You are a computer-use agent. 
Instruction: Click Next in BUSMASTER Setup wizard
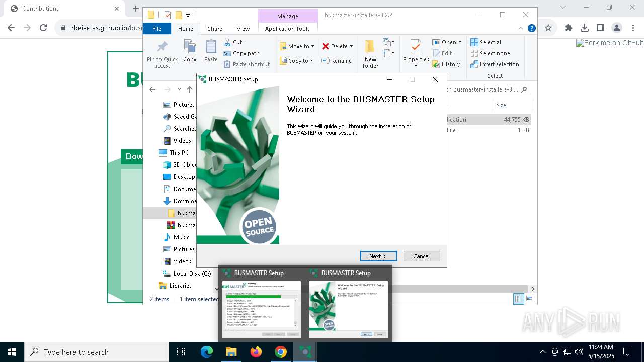[378, 256]
